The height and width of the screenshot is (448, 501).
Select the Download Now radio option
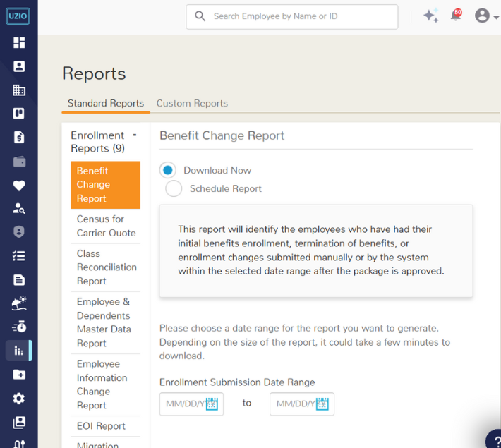tap(168, 170)
